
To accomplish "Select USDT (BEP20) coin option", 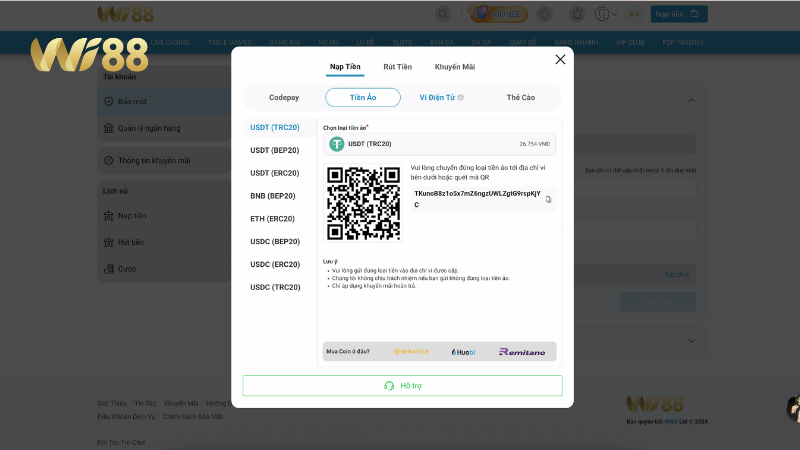I will point(274,150).
